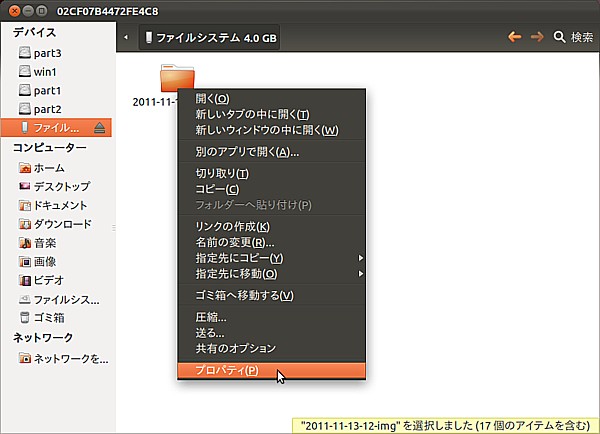Click the window title 02CF07B4472FE4C8
This screenshot has height=434, width=600.
coord(108,11)
